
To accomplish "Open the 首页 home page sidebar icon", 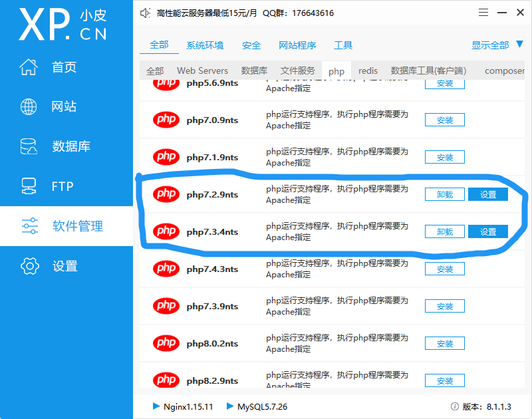I will (28, 67).
